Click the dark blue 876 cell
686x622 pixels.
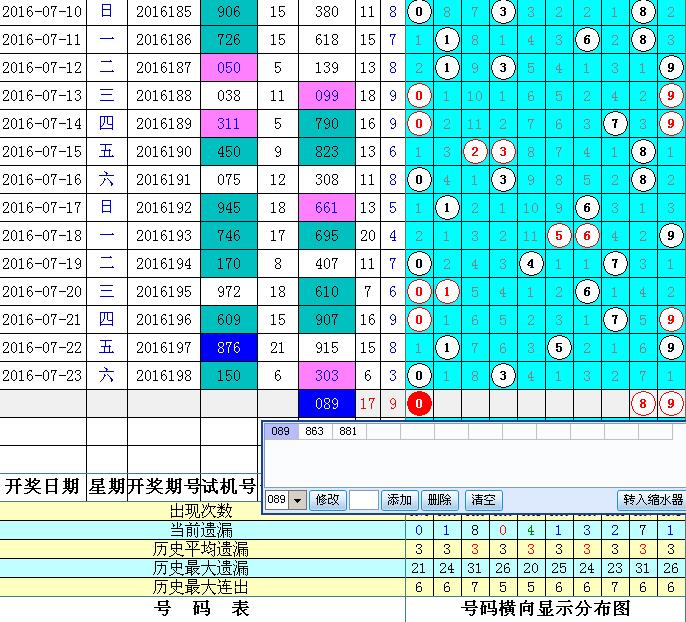point(227,348)
